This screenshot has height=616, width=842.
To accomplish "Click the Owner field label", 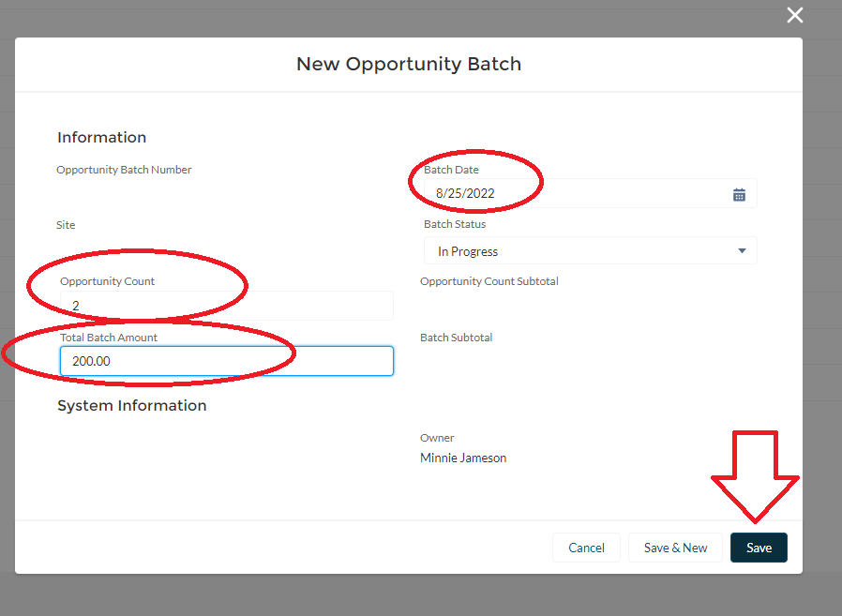I will click(x=437, y=438).
